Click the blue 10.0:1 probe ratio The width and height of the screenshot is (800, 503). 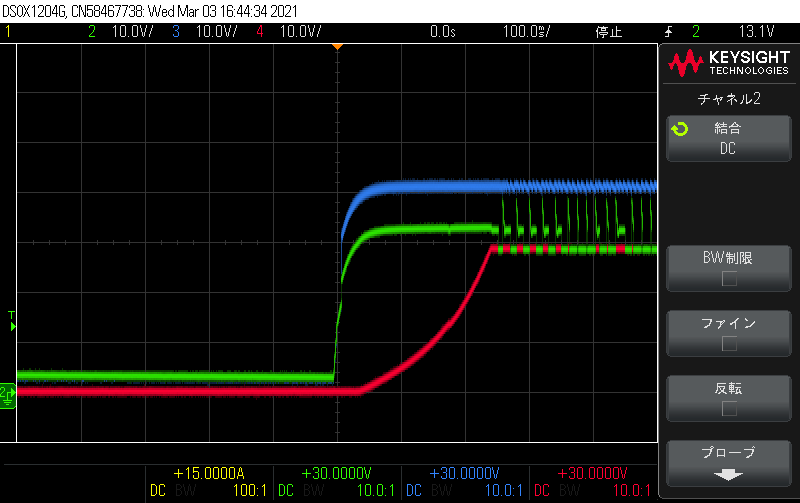coord(504,491)
